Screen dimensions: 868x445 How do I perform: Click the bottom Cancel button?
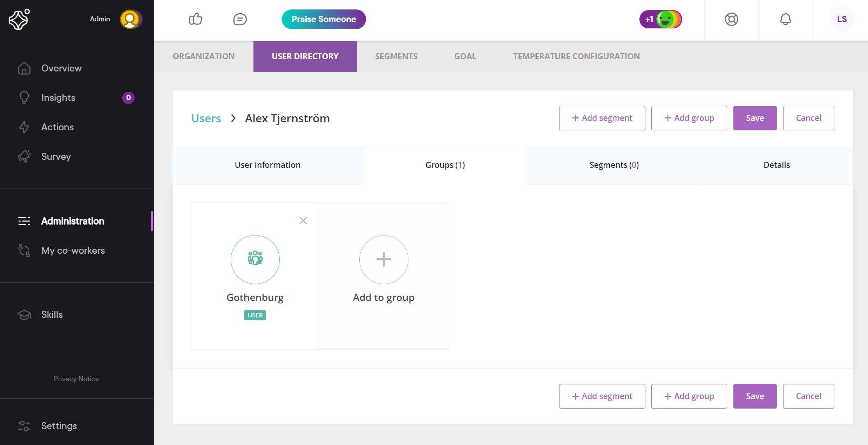808,396
